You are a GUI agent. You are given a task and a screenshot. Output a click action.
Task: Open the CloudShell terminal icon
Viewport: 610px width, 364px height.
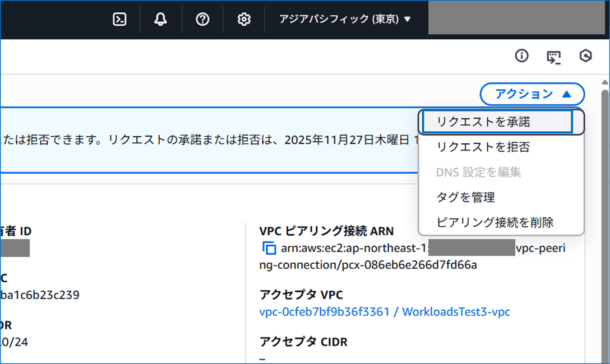(119, 18)
